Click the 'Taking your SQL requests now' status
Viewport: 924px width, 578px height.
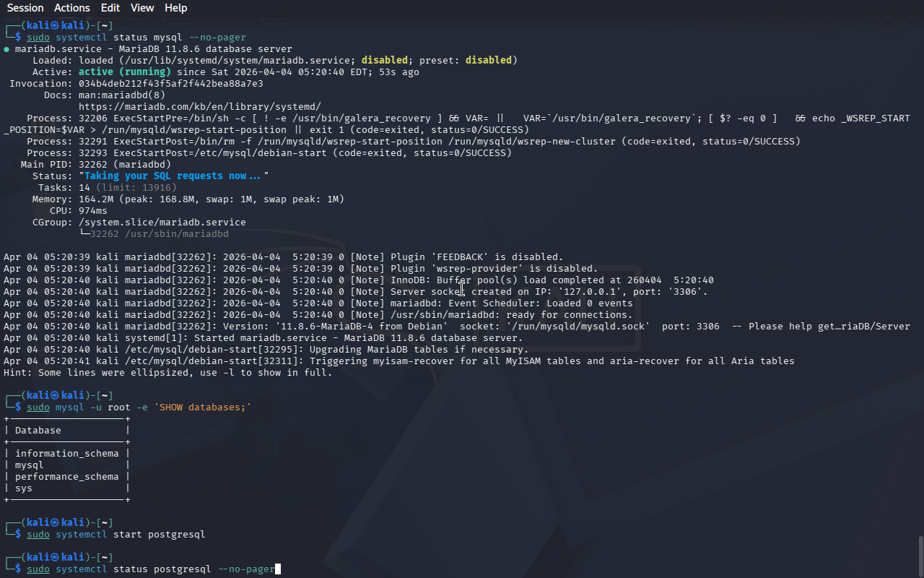(173, 176)
